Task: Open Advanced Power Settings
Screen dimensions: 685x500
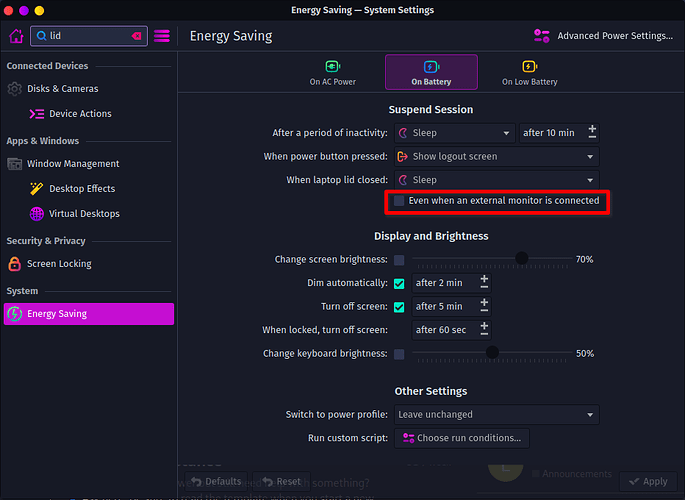Action: (x=604, y=36)
